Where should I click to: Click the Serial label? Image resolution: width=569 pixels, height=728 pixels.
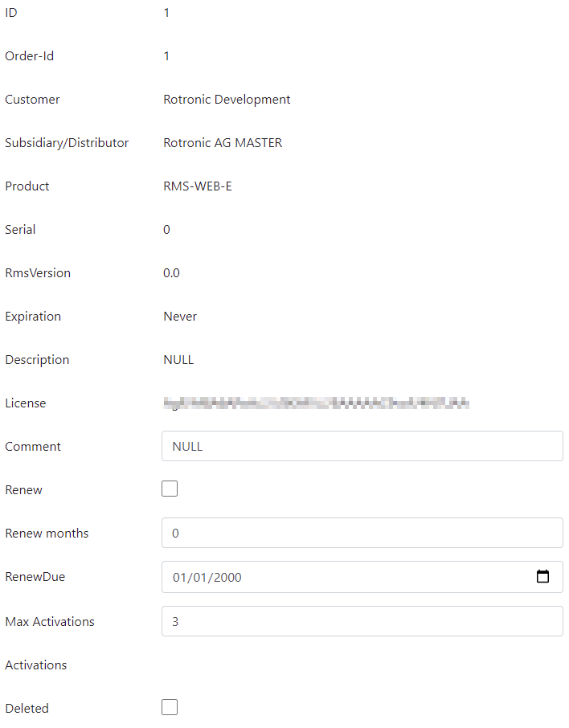pos(20,229)
